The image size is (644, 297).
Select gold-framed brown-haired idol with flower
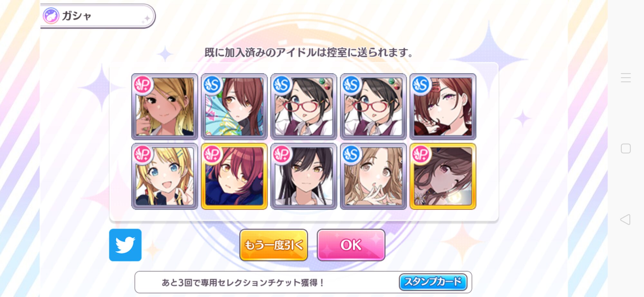point(443,176)
